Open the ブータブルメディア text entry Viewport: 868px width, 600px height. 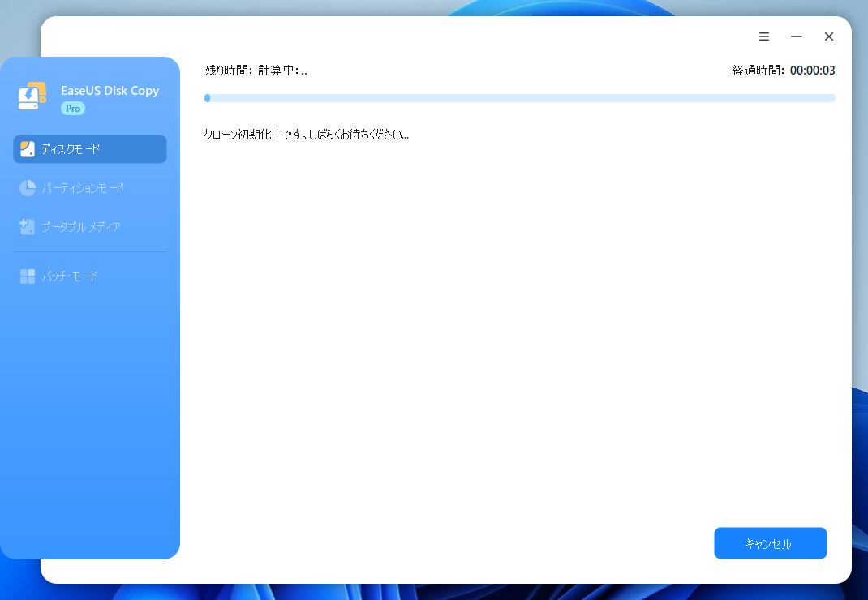tap(81, 227)
